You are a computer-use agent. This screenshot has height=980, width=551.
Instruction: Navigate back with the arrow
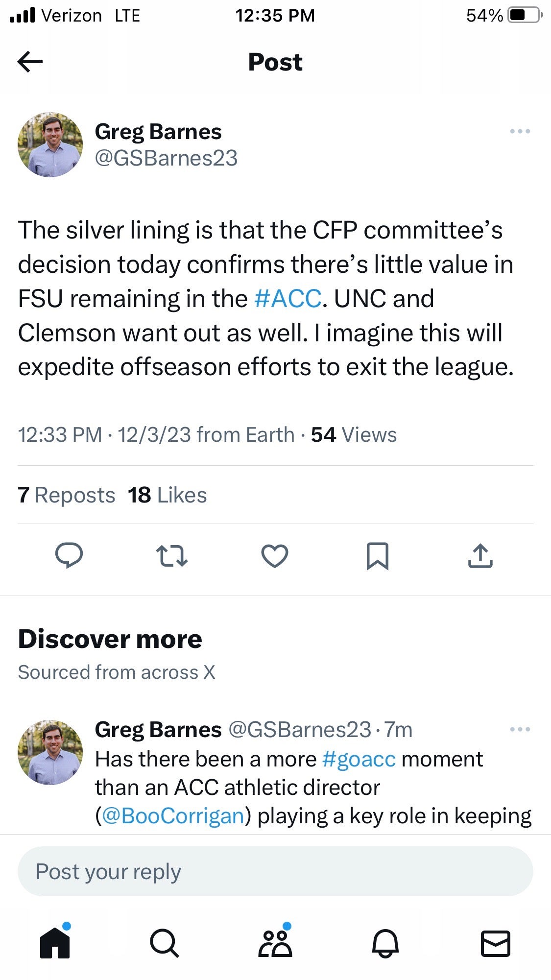(27, 62)
